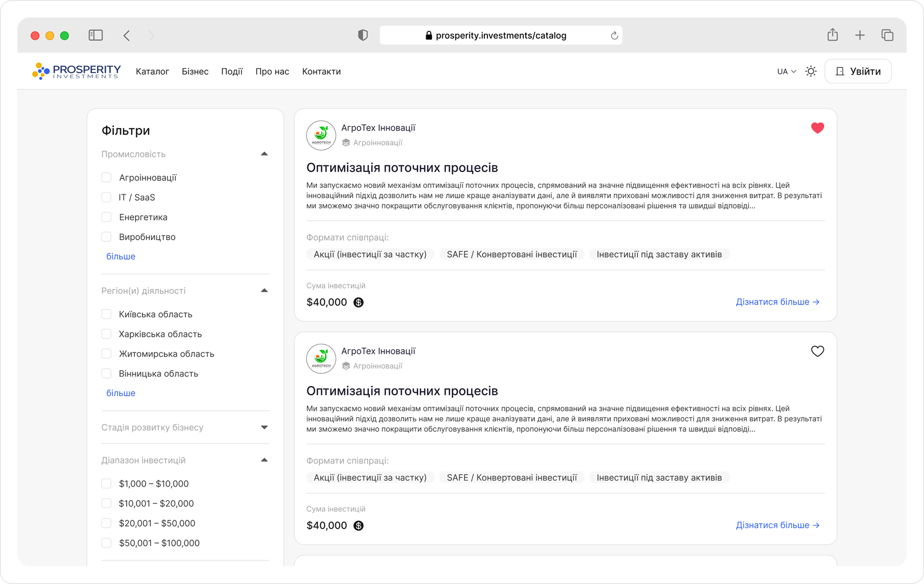The image size is (924, 584).
Task: Open the Бізнес menu item
Action: click(195, 71)
